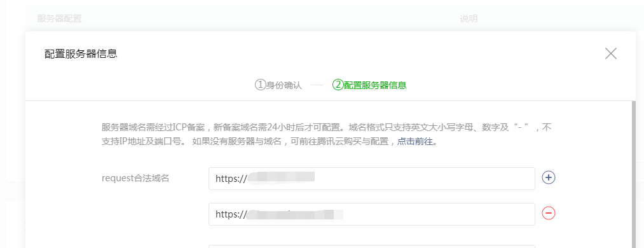
Task: Go to step 1 身份确认
Action: click(278, 85)
